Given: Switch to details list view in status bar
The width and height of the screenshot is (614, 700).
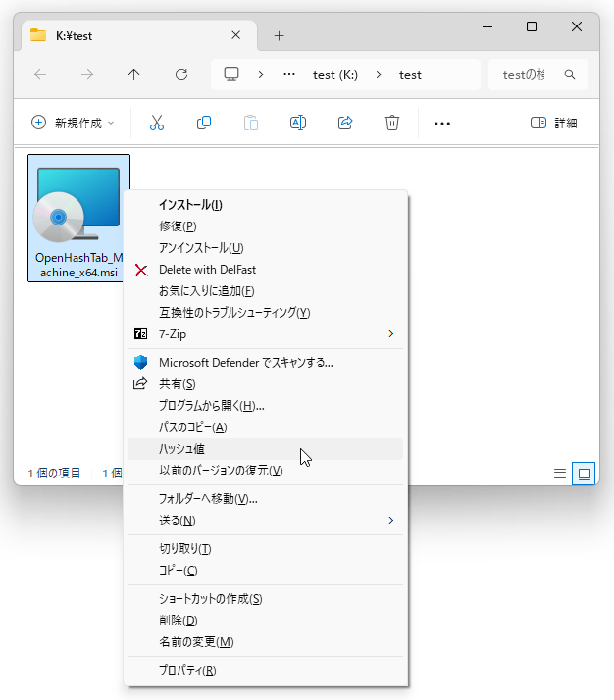Looking at the screenshot, I should 560,474.
